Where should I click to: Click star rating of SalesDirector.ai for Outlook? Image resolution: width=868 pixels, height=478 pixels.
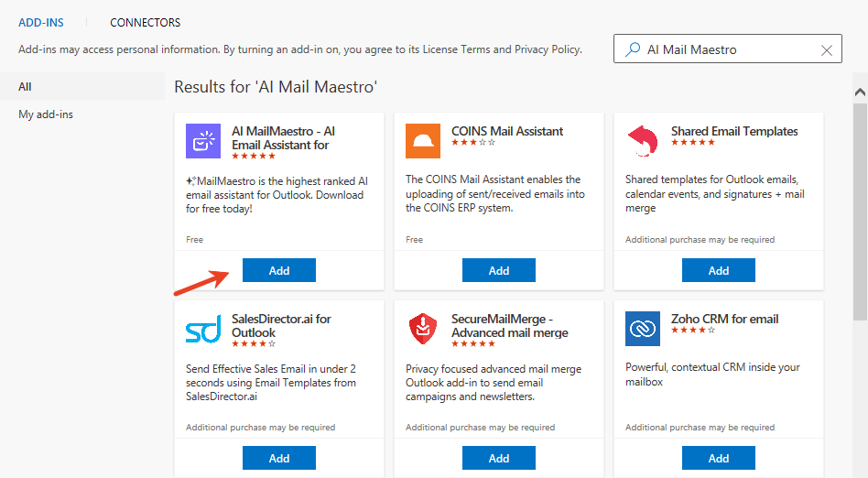pos(254,344)
